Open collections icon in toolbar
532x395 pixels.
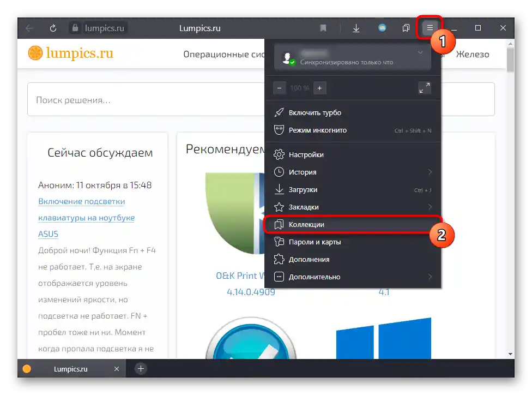(406, 28)
